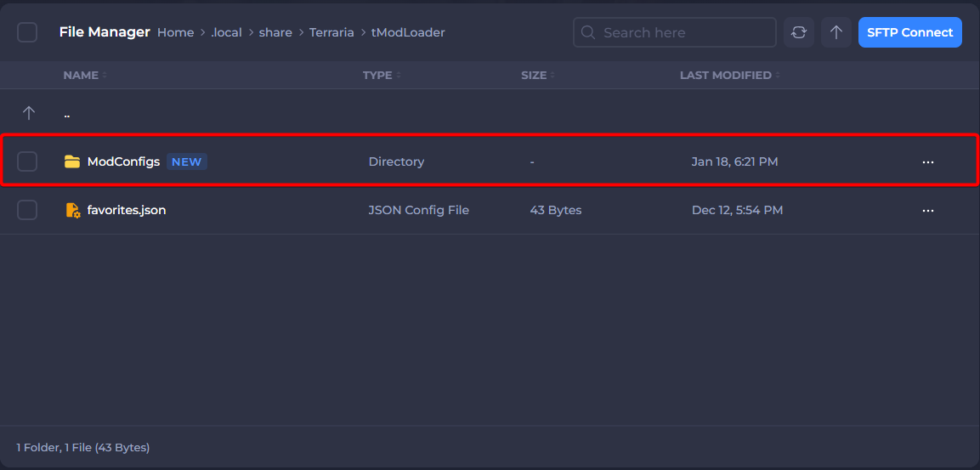This screenshot has width=980, height=470.
Task: Open the favorites.json file name link
Action: click(127, 210)
